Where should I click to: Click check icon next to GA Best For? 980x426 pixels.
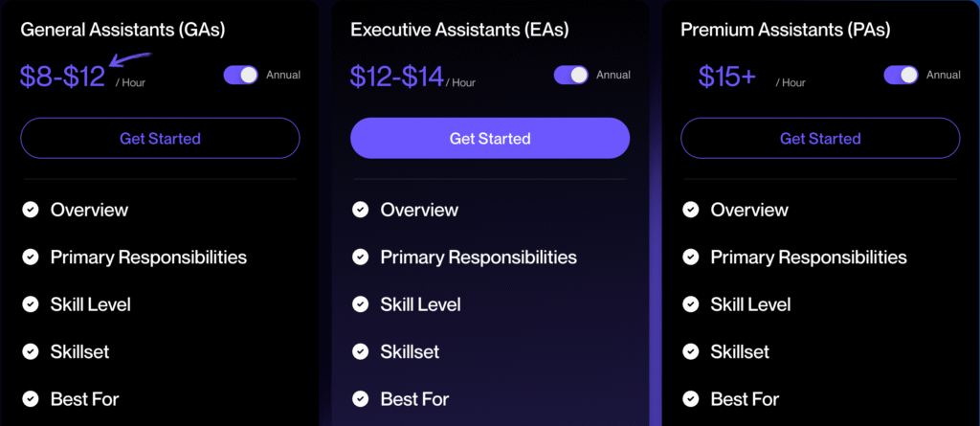[31, 398]
